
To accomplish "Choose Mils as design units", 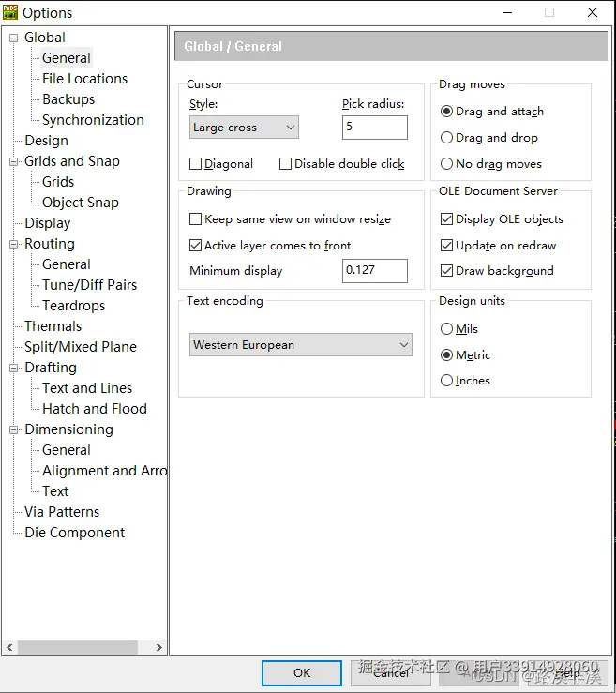I will coord(446,329).
